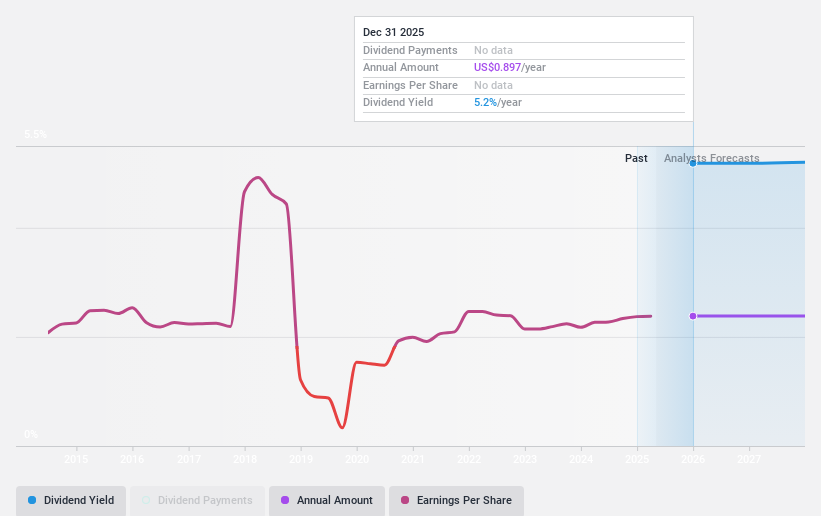Click the 2015 x-axis label
This screenshot has height=516, width=821.
(x=76, y=459)
